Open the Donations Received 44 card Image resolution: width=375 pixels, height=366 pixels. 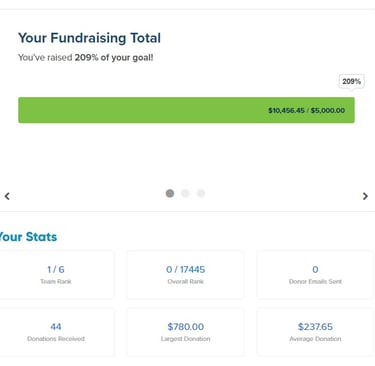[x=56, y=332]
